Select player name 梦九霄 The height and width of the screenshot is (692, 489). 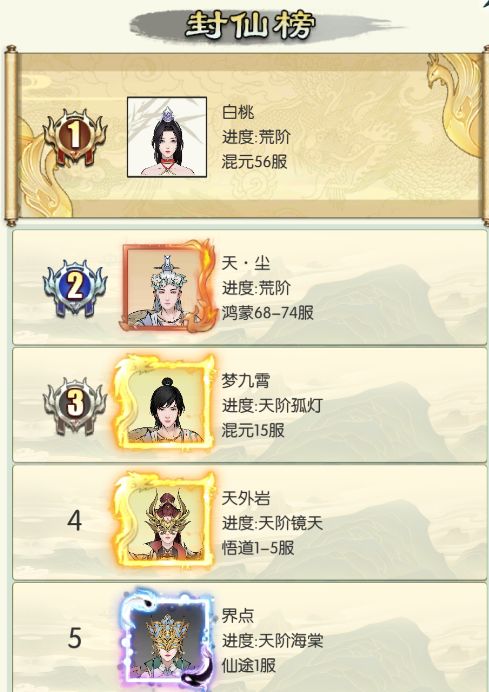tap(246, 381)
